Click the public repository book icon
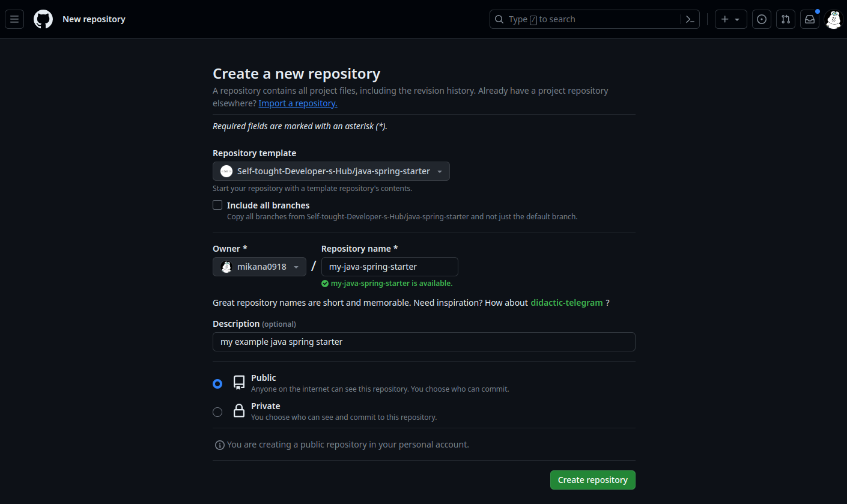Screen dimensions: 847x504 pos(239,383)
